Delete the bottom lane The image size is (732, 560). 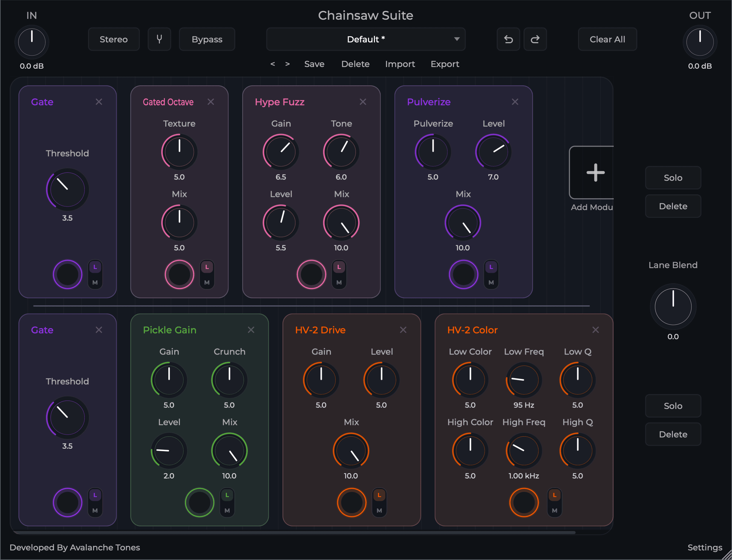673,434
